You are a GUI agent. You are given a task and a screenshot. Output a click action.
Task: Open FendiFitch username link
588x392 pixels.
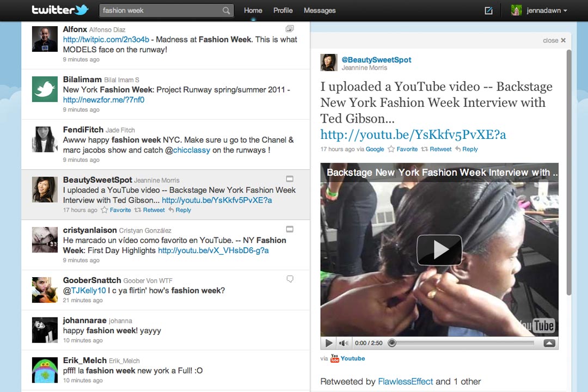click(x=83, y=130)
